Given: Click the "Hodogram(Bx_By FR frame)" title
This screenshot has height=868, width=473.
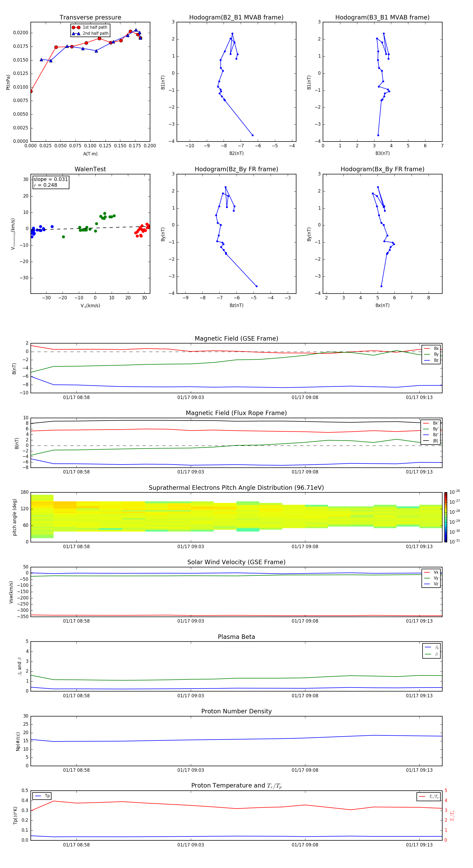Looking at the screenshot, I should pos(382,169).
